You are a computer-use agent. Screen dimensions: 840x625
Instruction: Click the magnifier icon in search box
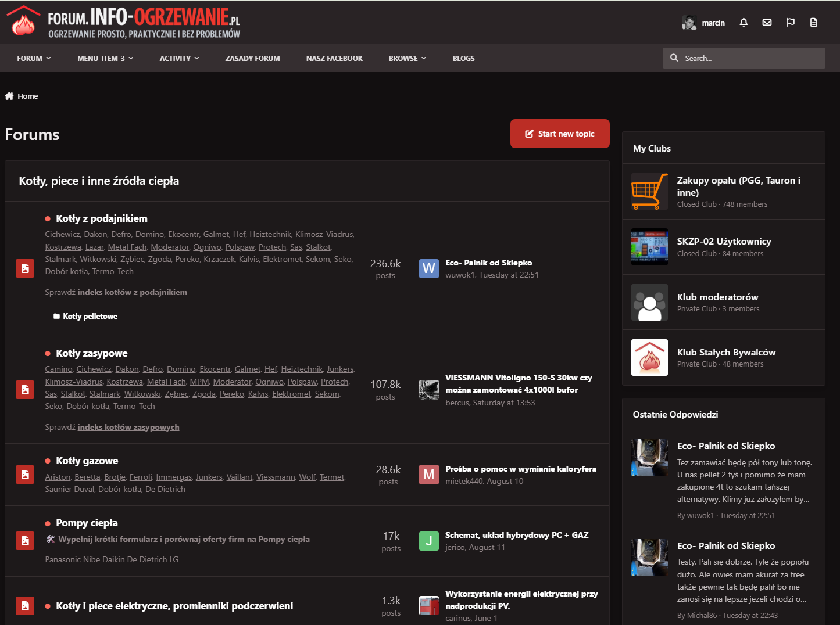674,58
